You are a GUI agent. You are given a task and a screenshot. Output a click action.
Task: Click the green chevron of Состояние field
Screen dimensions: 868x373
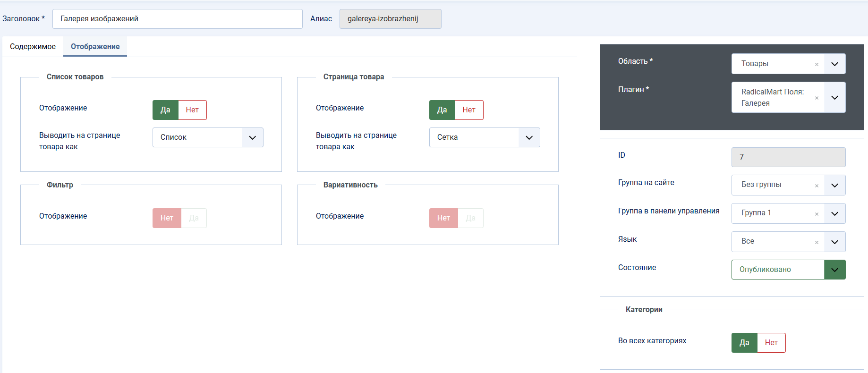[x=834, y=270]
